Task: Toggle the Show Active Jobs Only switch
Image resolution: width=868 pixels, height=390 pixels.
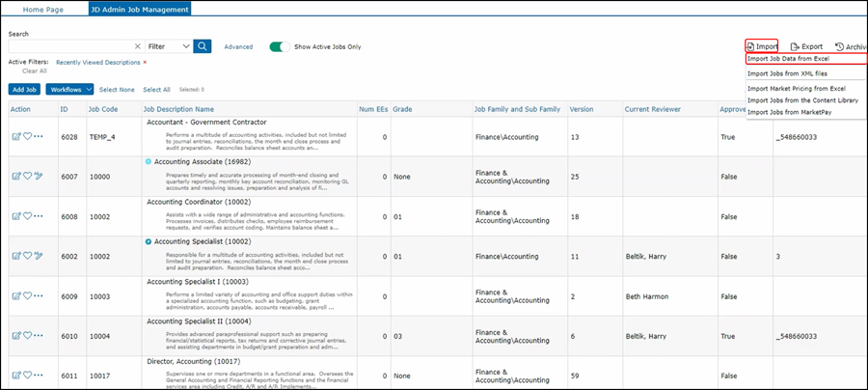Action: coord(280,46)
